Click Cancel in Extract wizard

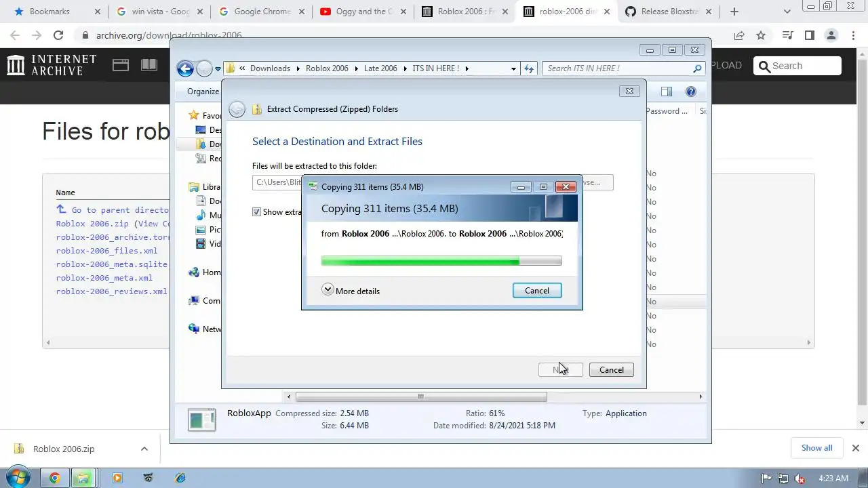pyautogui.click(x=612, y=369)
